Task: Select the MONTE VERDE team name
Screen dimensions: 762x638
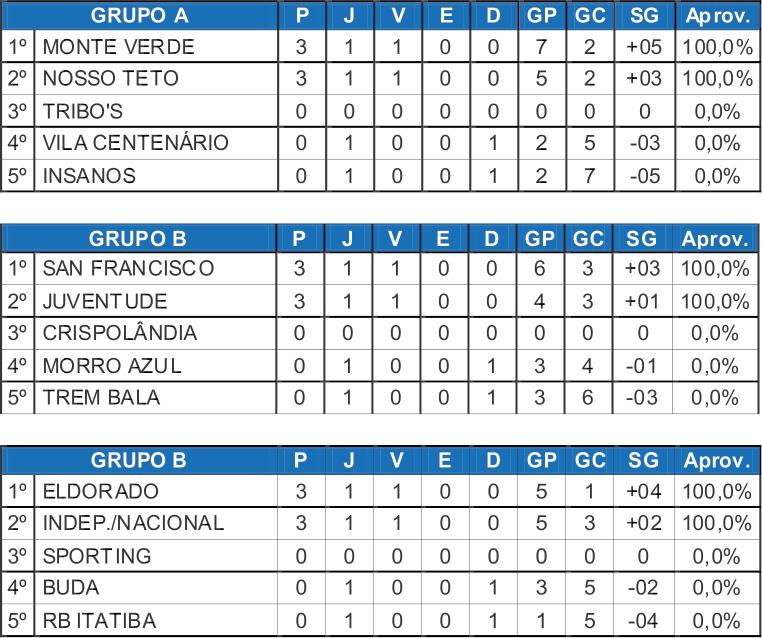Action: [119, 47]
